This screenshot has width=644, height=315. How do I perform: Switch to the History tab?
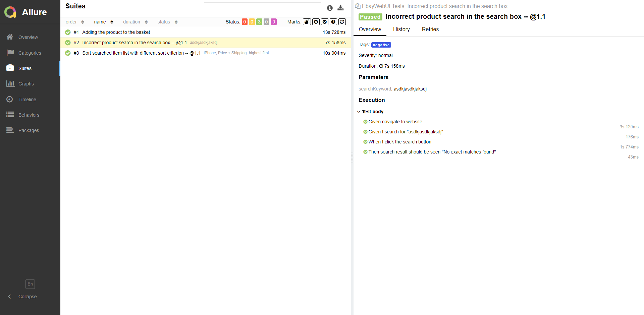coord(401,29)
